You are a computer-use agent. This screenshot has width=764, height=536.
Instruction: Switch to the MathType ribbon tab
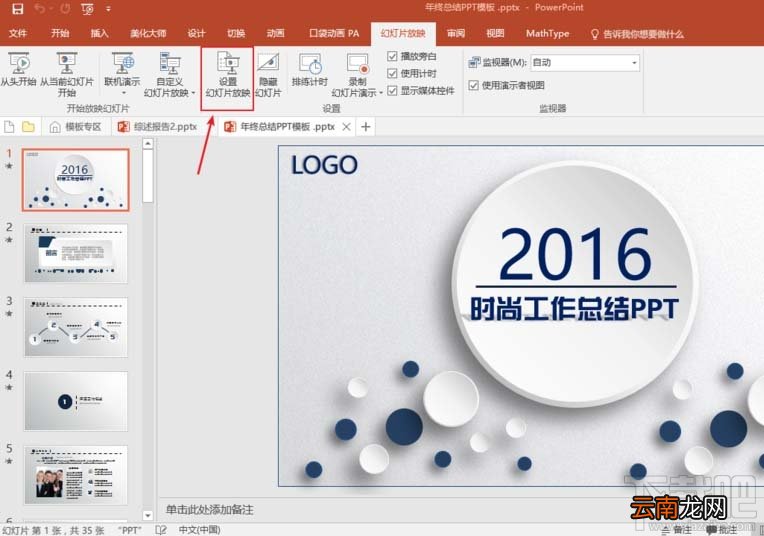click(x=548, y=33)
